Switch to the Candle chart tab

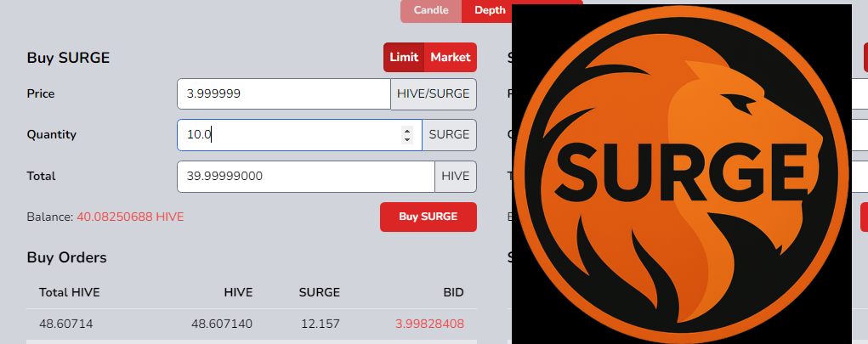tap(431, 10)
